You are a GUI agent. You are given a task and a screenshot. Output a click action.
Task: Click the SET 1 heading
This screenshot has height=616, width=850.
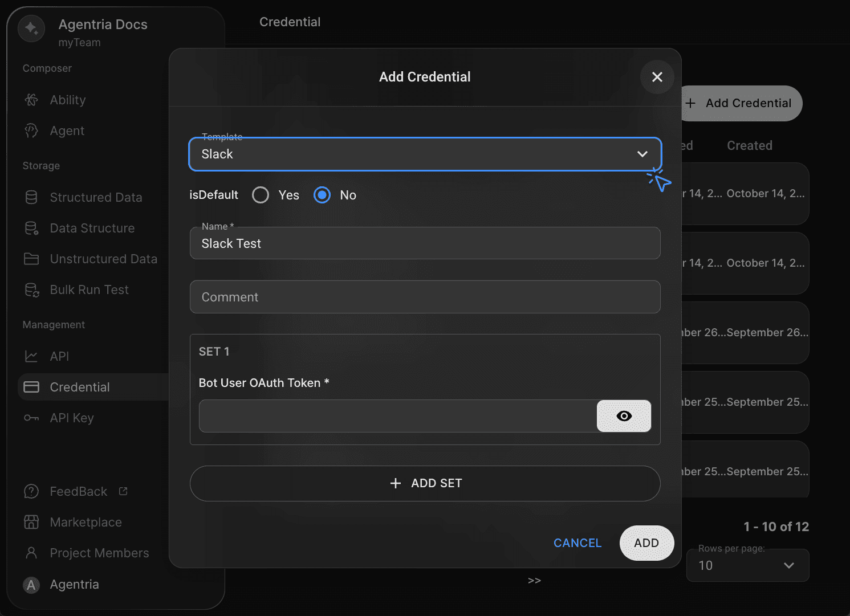(x=214, y=352)
